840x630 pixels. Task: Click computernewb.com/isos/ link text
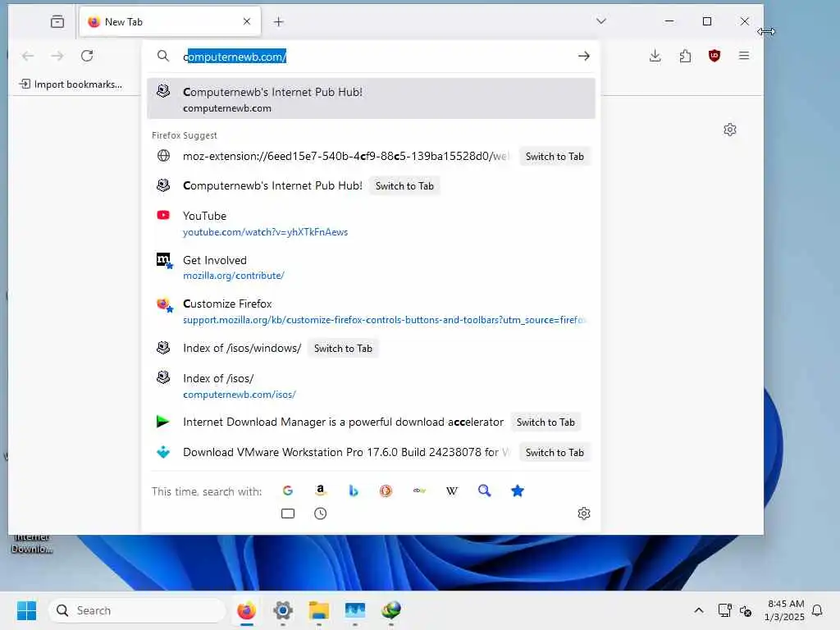[240, 395]
